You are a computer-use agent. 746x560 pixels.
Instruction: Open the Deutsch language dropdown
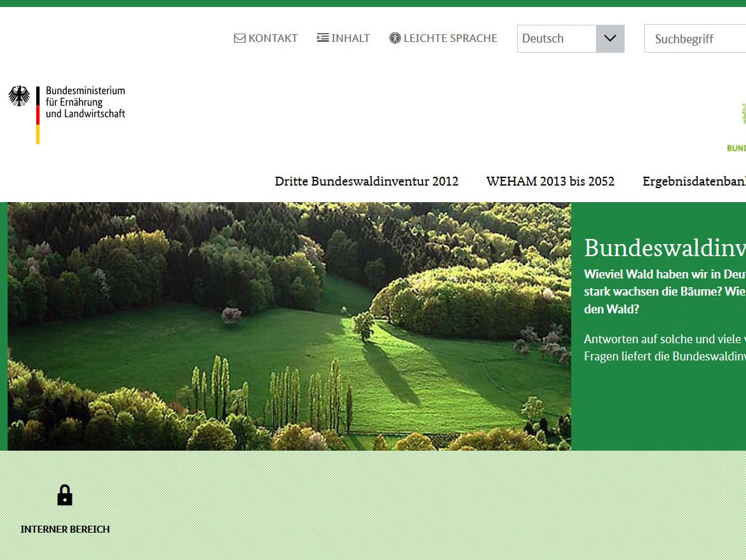(x=571, y=39)
